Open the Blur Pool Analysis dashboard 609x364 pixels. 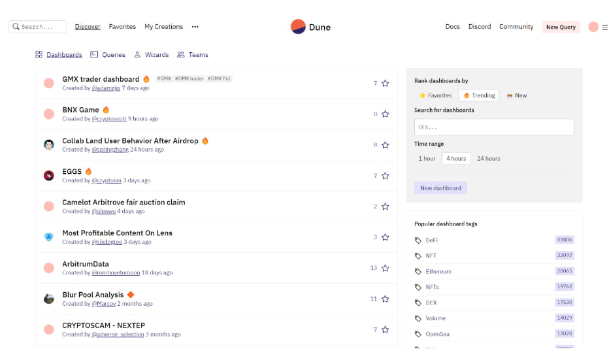coord(93,295)
